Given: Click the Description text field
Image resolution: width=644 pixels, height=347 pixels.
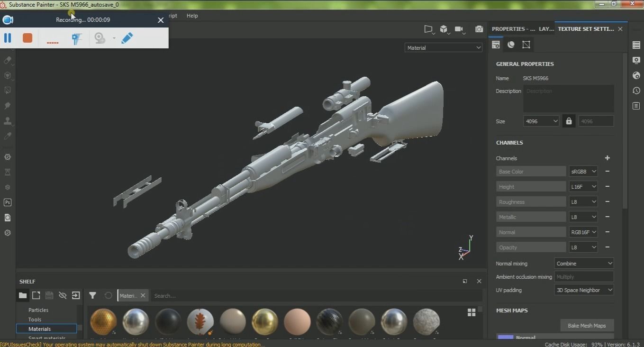Looking at the screenshot, I should point(568,98).
